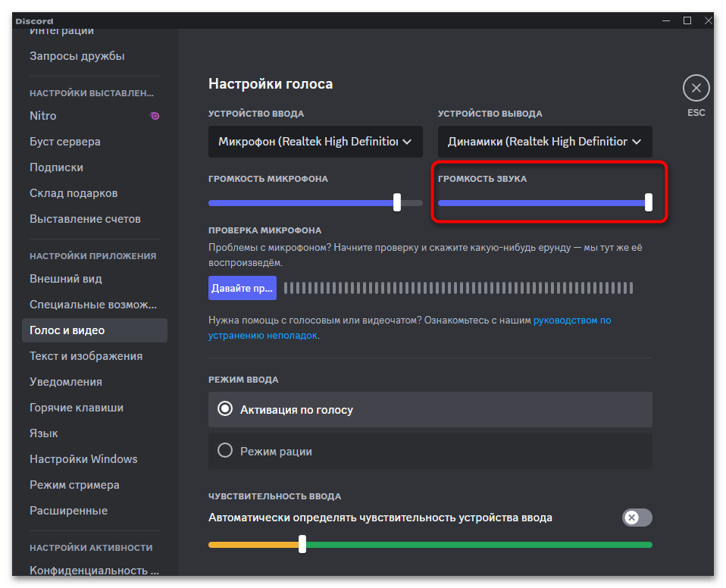The width and height of the screenshot is (726, 588).
Task: Toggle automatic input sensitivity detection switch
Action: [637, 518]
